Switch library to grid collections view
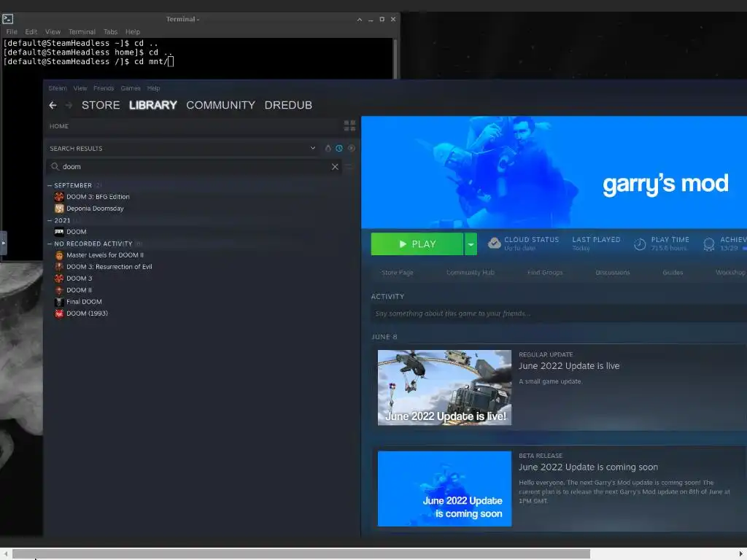The height and width of the screenshot is (560, 747). pyautogui.click(x=349, y=125)
